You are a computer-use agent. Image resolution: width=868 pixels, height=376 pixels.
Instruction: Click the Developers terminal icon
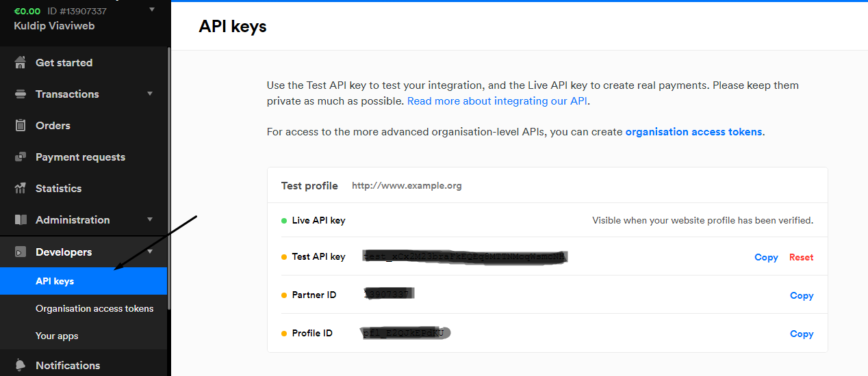tap(21, 252)
